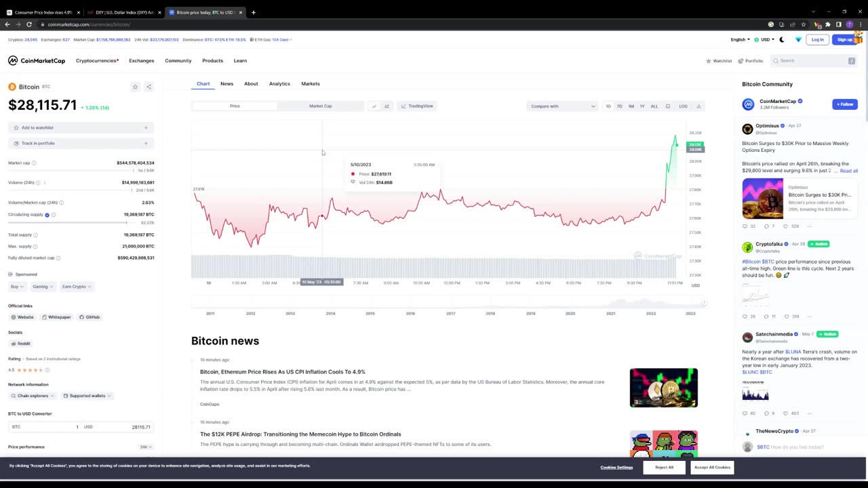Click the Fully diluted market cap info icon
This screenshot has width=868, height=488.
click(58, 258)
